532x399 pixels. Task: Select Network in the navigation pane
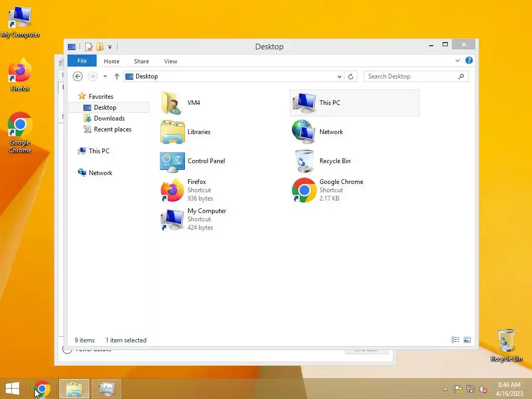click(x=95, y=172)
